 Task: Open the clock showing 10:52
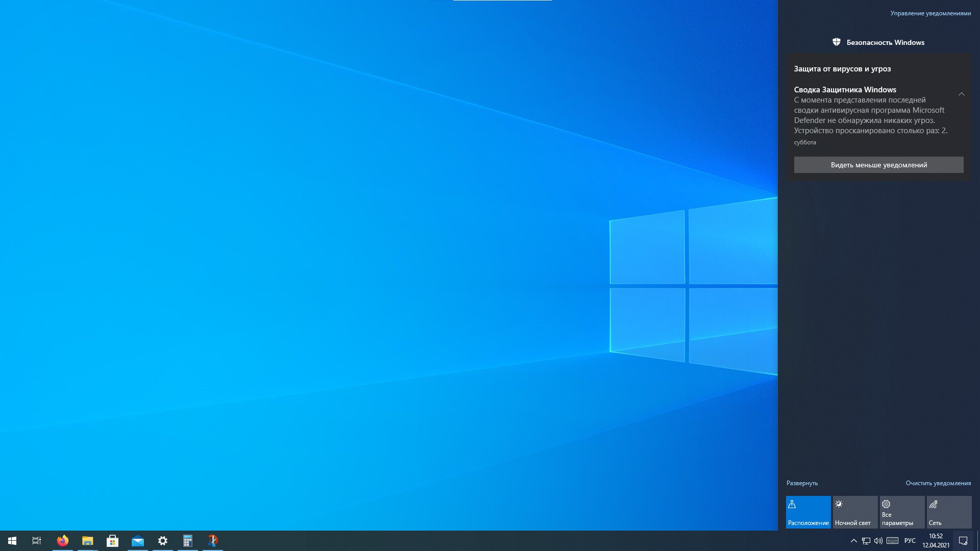click(x=936, y=541)
